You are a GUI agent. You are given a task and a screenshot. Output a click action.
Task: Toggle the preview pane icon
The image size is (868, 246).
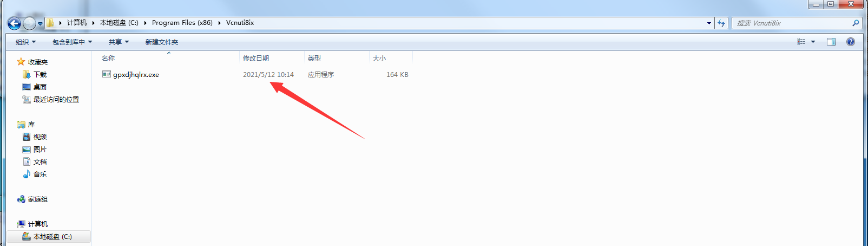pyautogui.click(x=831, y=42)
